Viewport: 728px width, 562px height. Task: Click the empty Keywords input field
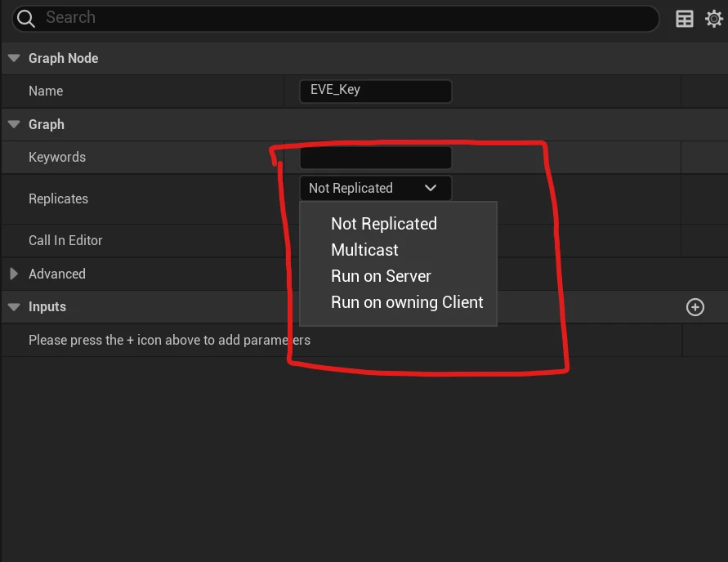tap(375, 157)
